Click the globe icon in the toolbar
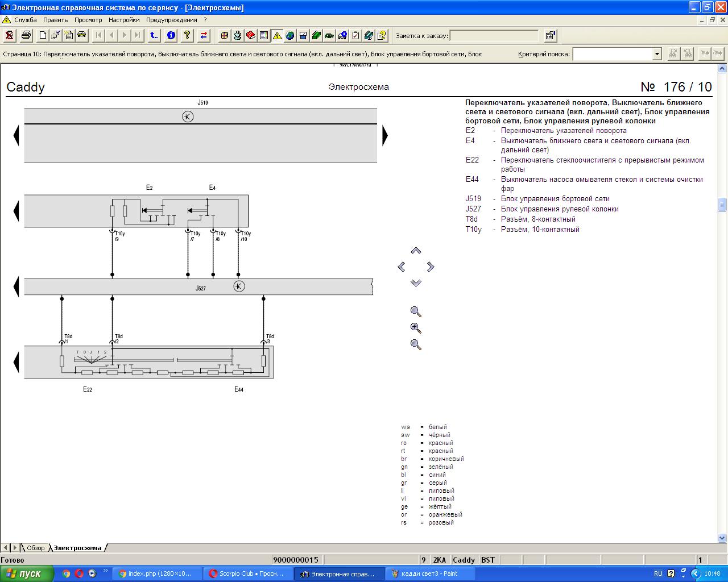The image size is (728, 582). click(x=290, y=35)
